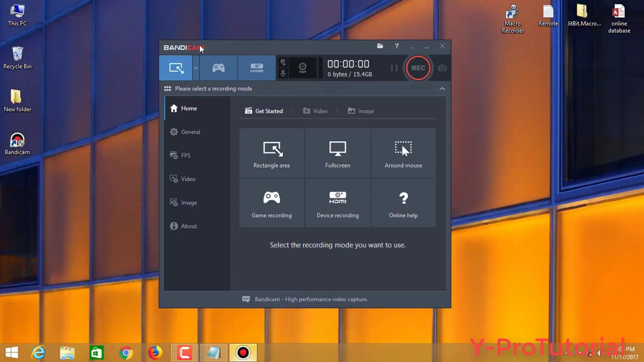Click the '0 bytes / 15.4GB' storage readout

pyautogui.click(x=350, y=74)
